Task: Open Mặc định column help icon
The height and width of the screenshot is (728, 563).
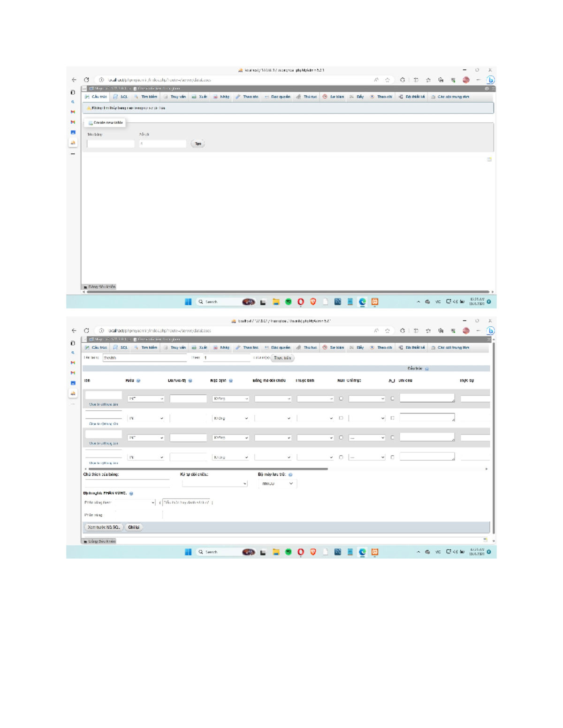Action: coord(231,381)
